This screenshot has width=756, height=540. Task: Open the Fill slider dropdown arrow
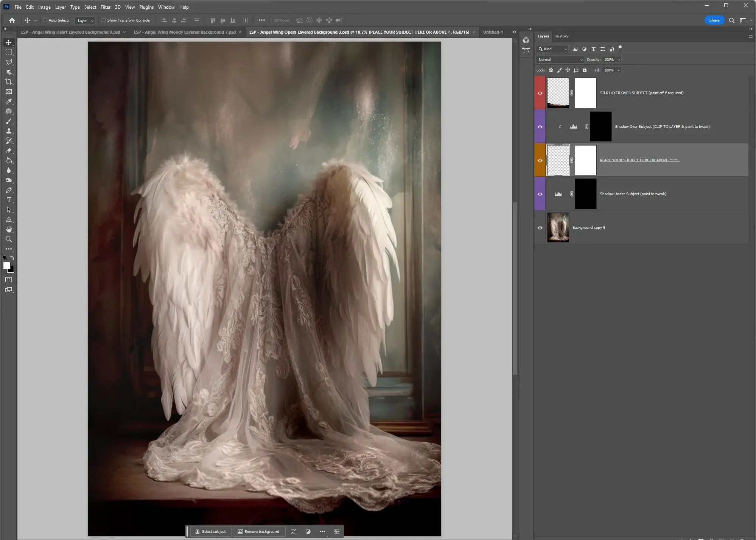pyautogui.click(x=619, y=70)
